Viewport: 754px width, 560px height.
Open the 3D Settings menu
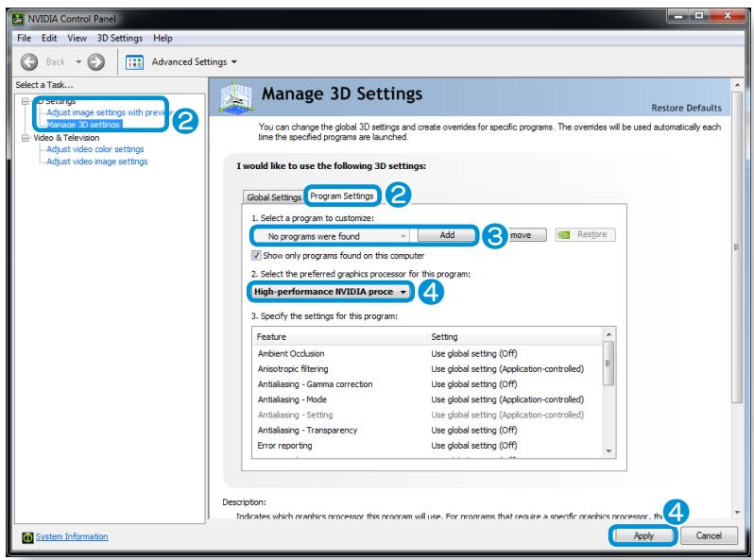tap(120, 38)
